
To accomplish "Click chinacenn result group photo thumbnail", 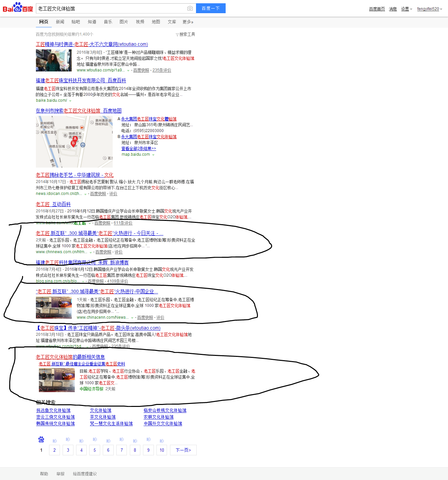I will (54, 307).
